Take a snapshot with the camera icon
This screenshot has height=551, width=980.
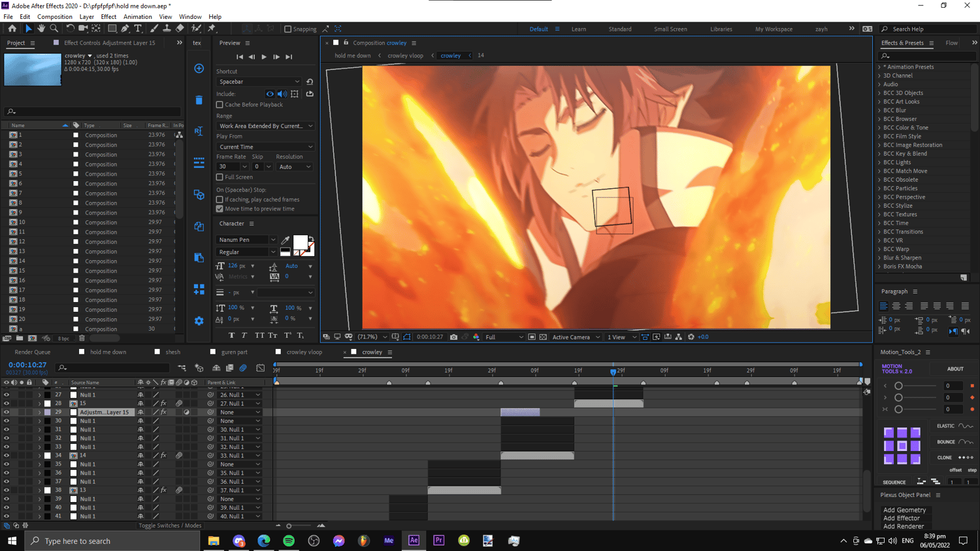click(453, 337)
